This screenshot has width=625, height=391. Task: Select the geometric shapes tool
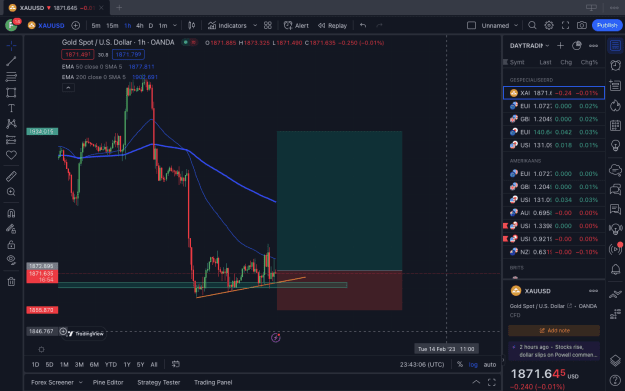point(11,92)
